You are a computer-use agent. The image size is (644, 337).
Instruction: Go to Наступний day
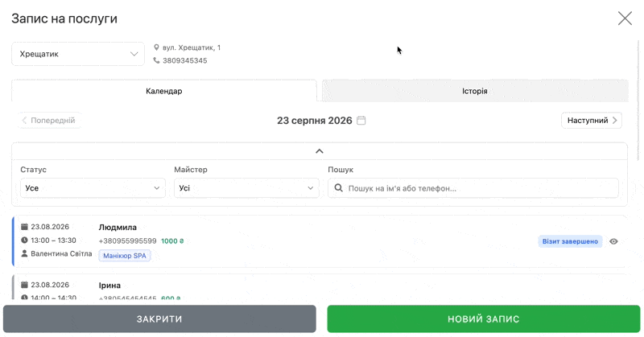point(592,121)
